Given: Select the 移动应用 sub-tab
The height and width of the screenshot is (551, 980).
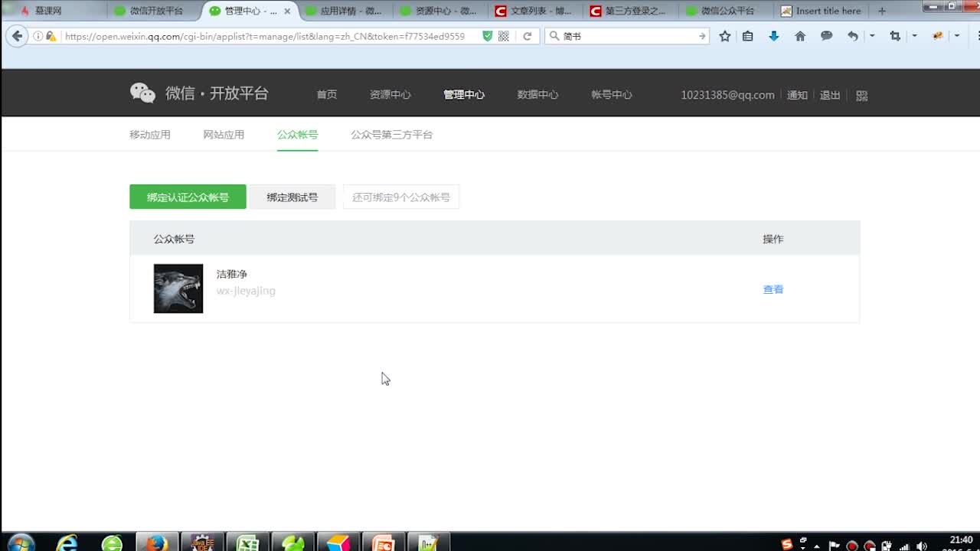Looking at the screenshot, I should pyautogui.click(x=150, y=135).
